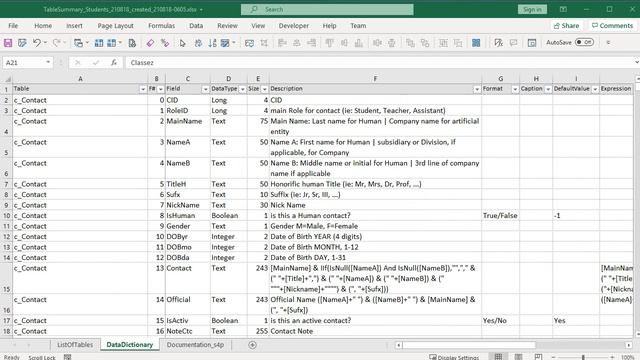Switch to the ListOfTables sheet tab
Image resolution: width=640 pixels, height=360 pixels.
click(75, 345)
